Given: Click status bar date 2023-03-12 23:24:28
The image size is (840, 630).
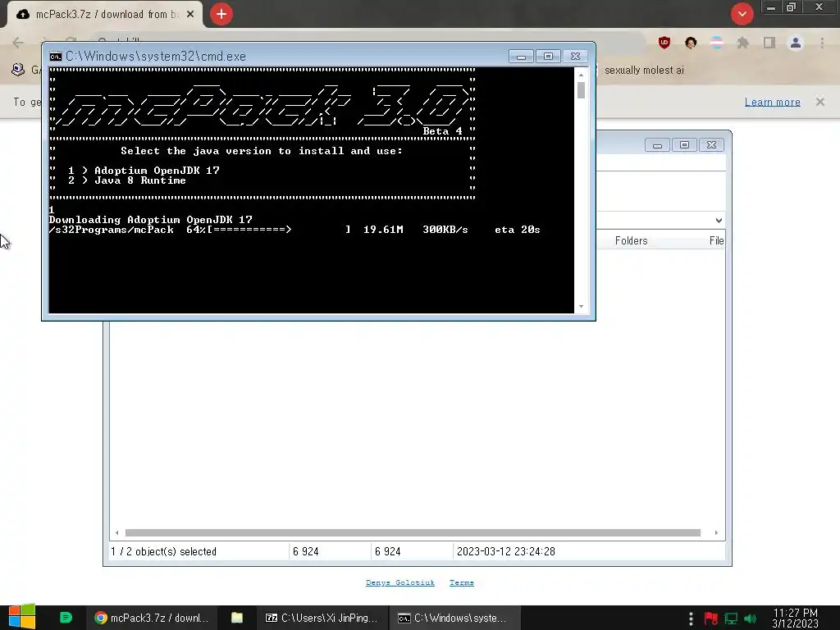Looking at the screenshot, I should click(x=505, y=552).
